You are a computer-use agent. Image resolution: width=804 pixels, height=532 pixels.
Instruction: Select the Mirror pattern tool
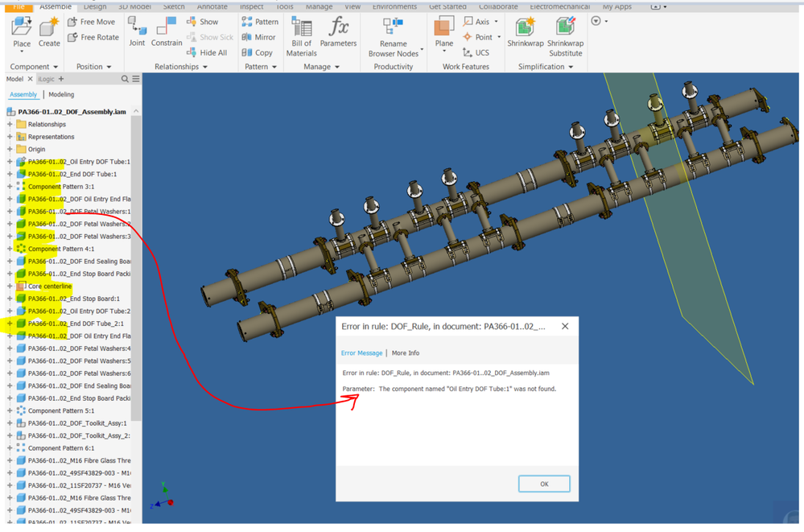click(259, 37)
